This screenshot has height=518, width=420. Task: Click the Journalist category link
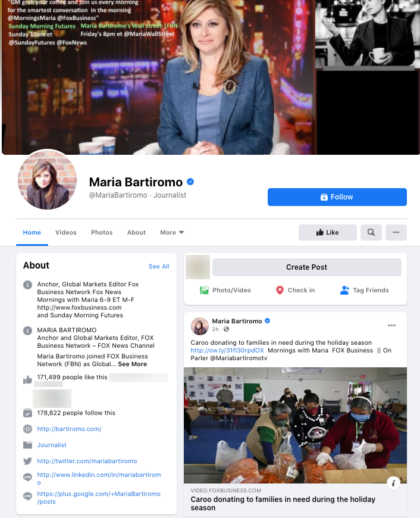click(x=52, y=445)
